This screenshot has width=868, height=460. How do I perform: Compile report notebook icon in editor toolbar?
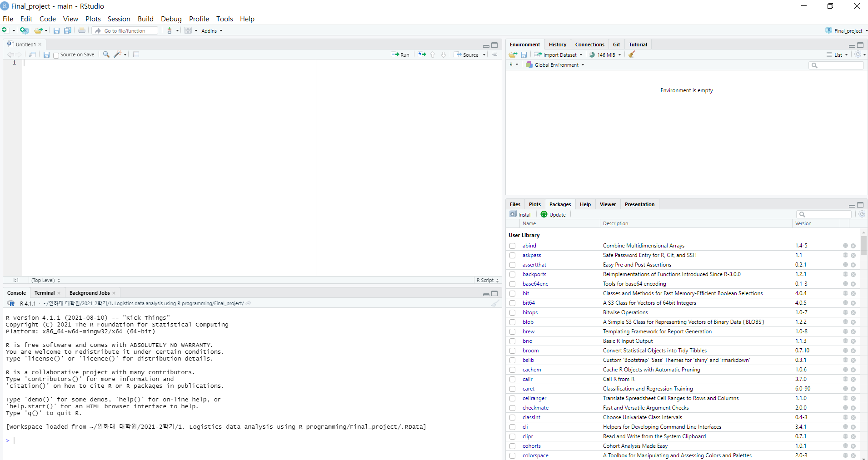(x=136, y=54)
